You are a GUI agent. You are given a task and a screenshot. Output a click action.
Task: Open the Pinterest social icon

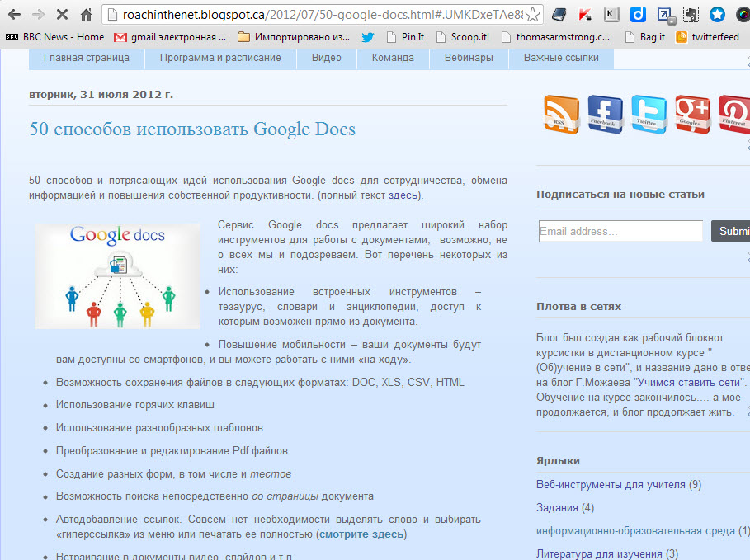tap(734, 115)
